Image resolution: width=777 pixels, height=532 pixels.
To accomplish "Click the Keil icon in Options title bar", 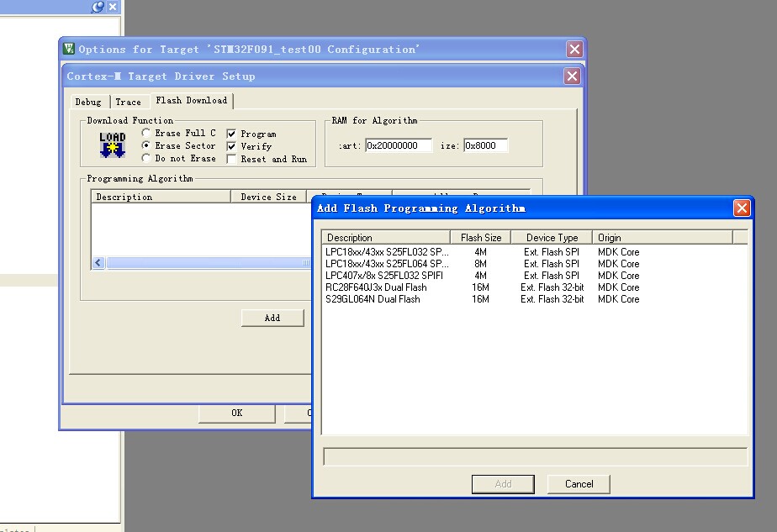I will pos(69,49).
